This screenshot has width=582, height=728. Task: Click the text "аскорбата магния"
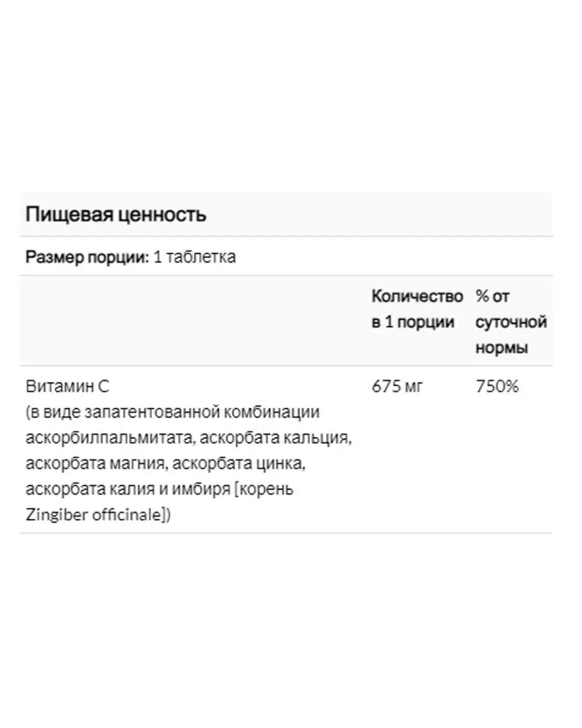tap(96, 463)
